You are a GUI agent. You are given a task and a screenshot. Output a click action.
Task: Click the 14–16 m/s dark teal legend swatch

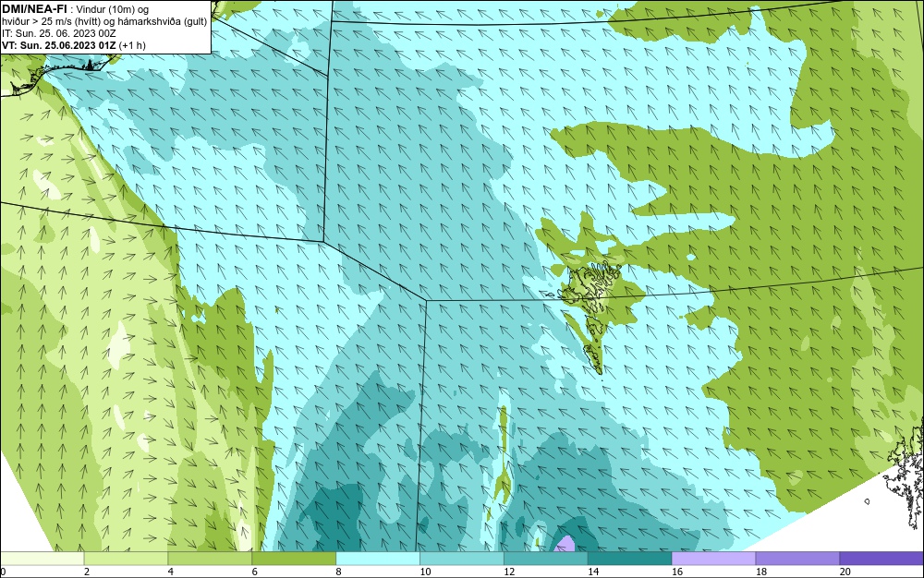630,558
